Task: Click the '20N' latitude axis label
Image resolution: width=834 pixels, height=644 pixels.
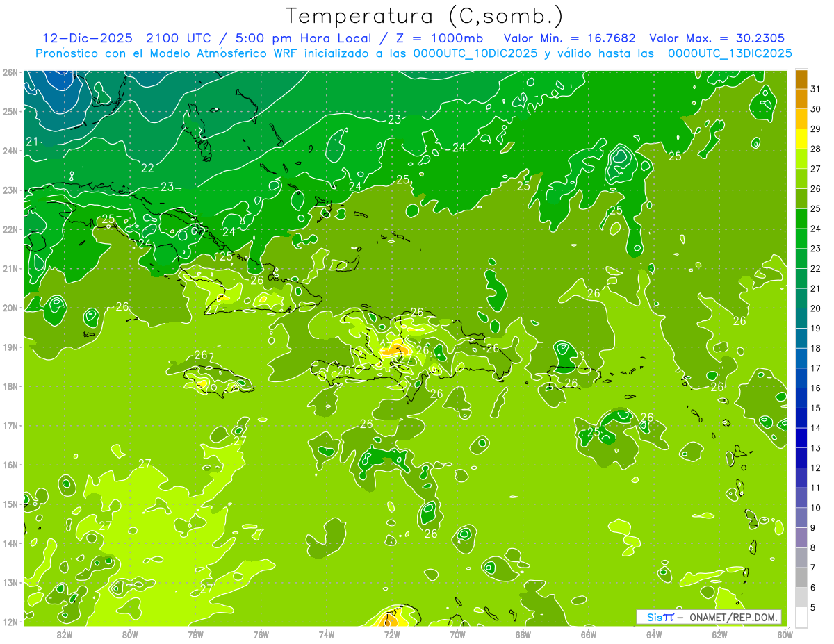Action: point(10,308)
